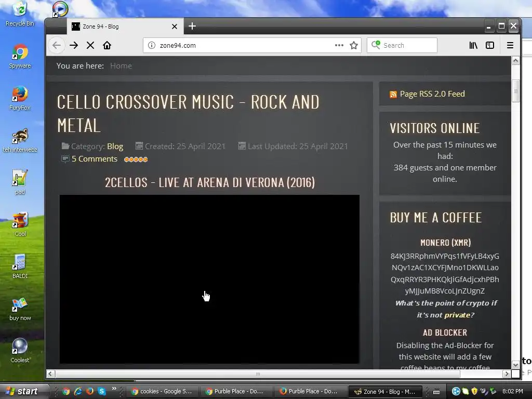Click the 8:02 PM system clock

point(513,391)
